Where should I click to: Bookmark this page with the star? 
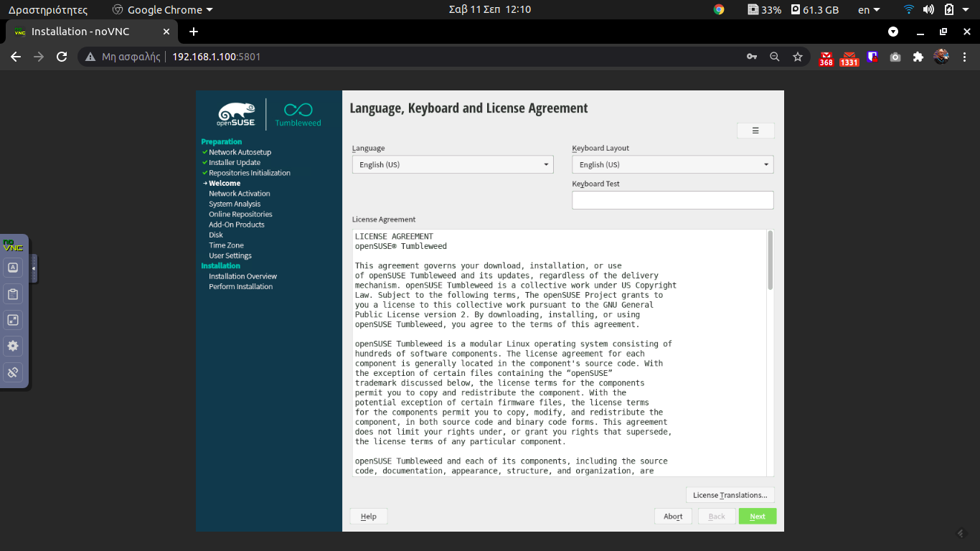(x=798, y=57)
